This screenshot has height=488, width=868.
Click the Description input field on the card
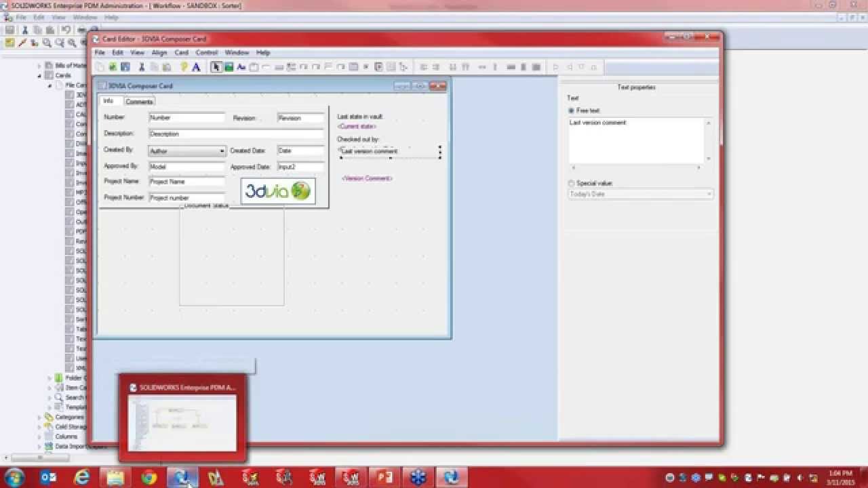[x=236, y=134]
